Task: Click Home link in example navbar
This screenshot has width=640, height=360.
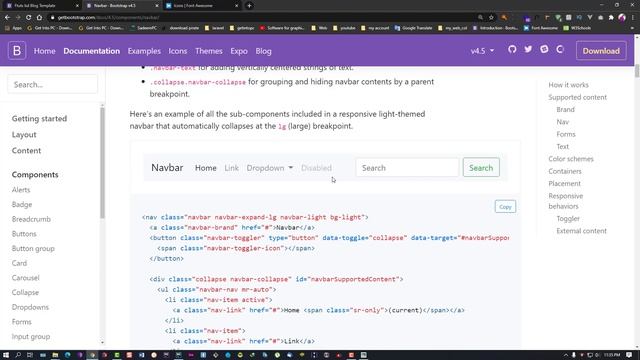Action: coord(206,168)
